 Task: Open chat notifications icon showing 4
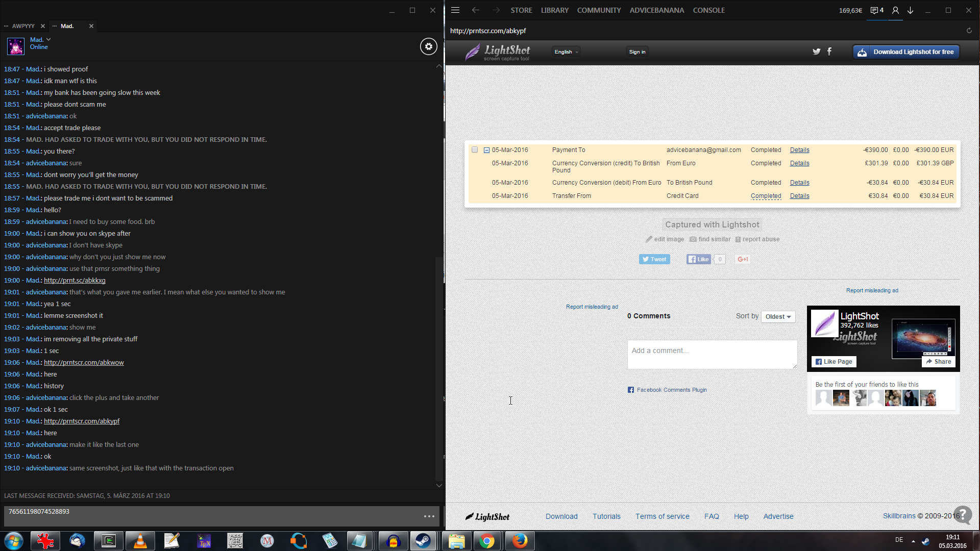pyautogui.click(x=876, y=10)
